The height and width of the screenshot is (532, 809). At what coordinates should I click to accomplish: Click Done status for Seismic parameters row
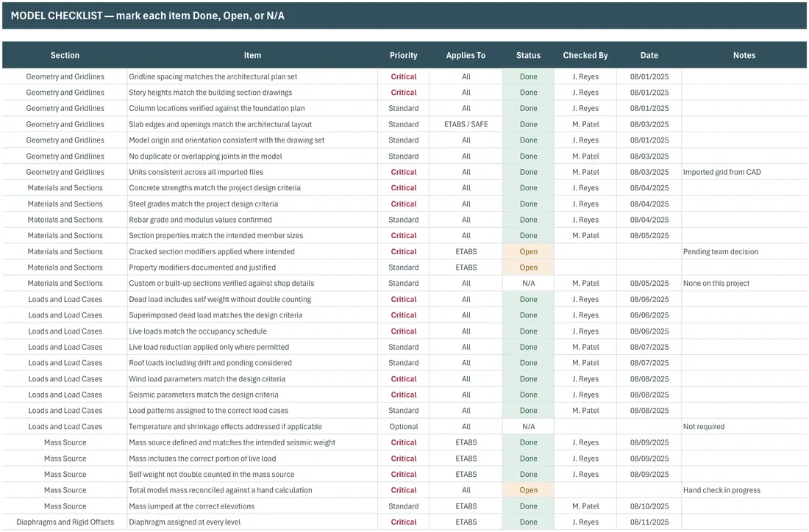[x=528, y=395]
